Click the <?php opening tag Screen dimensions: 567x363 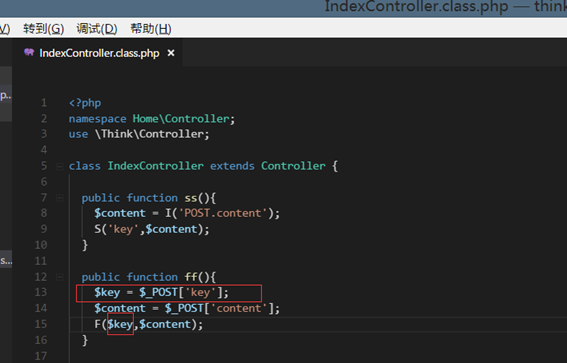85,103
